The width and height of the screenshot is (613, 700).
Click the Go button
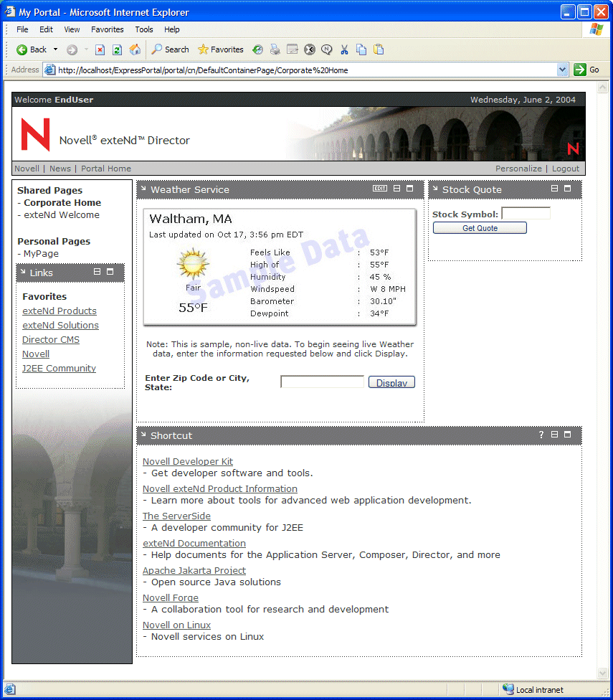pos(586,70)
